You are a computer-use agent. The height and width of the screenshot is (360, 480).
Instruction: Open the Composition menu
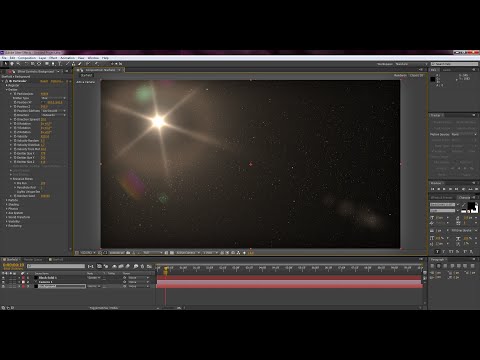point(27,58)
